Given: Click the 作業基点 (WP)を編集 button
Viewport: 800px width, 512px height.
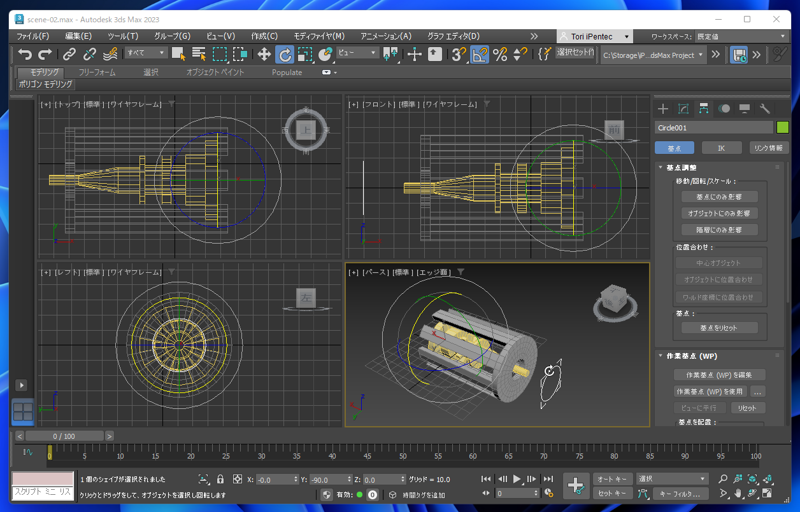Looking at the screenshot, I should pos(719,375).
